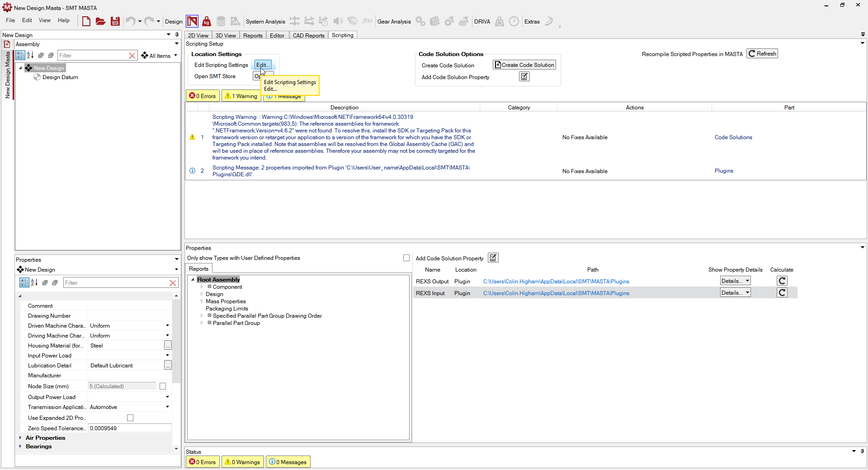Expand the Air Properties section

(20, 438)
